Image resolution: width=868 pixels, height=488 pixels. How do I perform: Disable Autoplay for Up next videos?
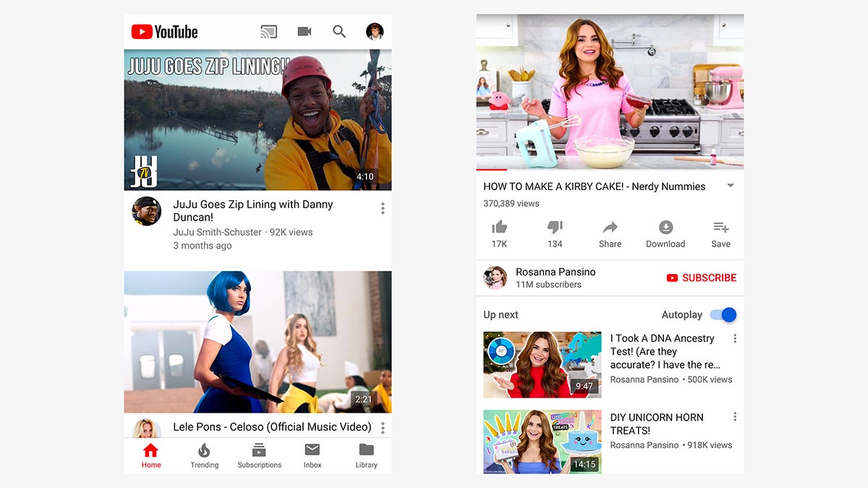(722, 314)
